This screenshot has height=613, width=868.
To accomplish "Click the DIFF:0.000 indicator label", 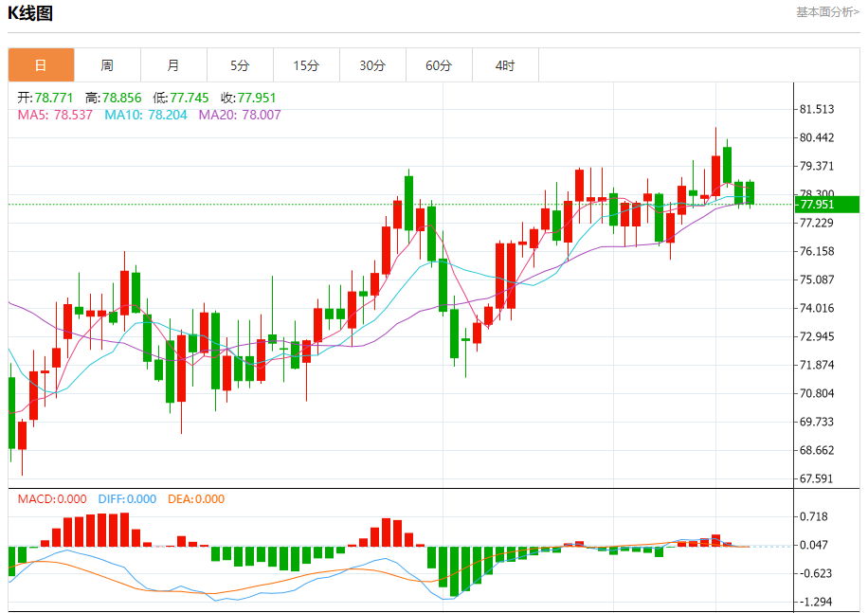I will click(x=127, y=499).
